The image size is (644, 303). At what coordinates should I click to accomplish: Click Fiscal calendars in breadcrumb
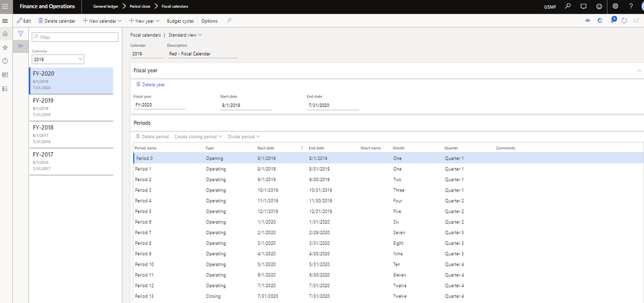[x=175, y=6]
